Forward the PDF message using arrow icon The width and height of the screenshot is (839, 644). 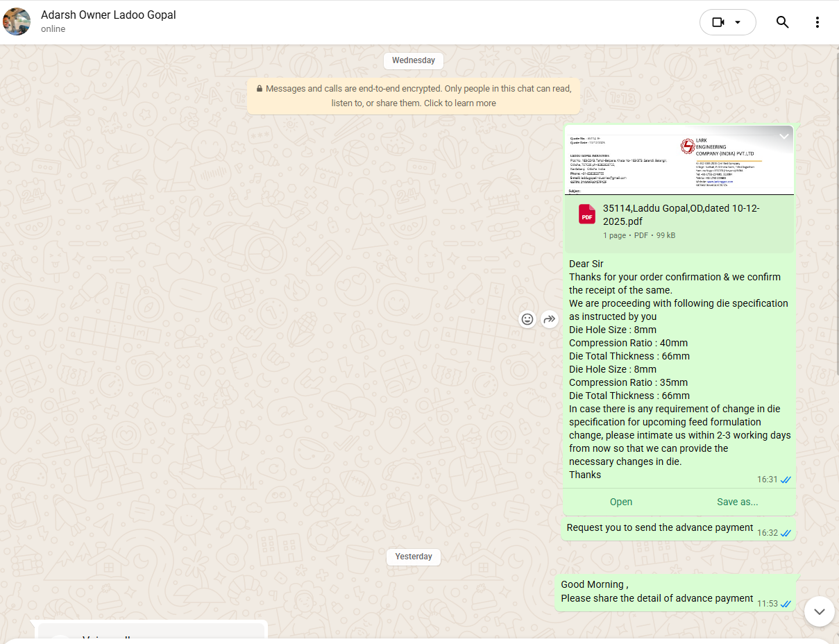(550, 319)
